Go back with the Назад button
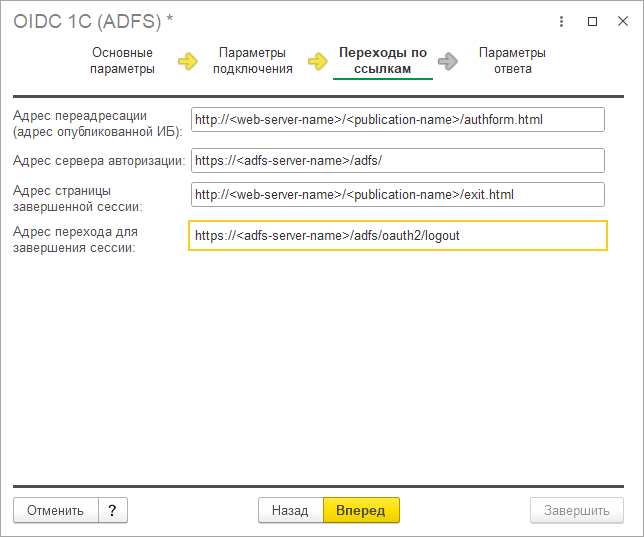 tap(290, 510)
